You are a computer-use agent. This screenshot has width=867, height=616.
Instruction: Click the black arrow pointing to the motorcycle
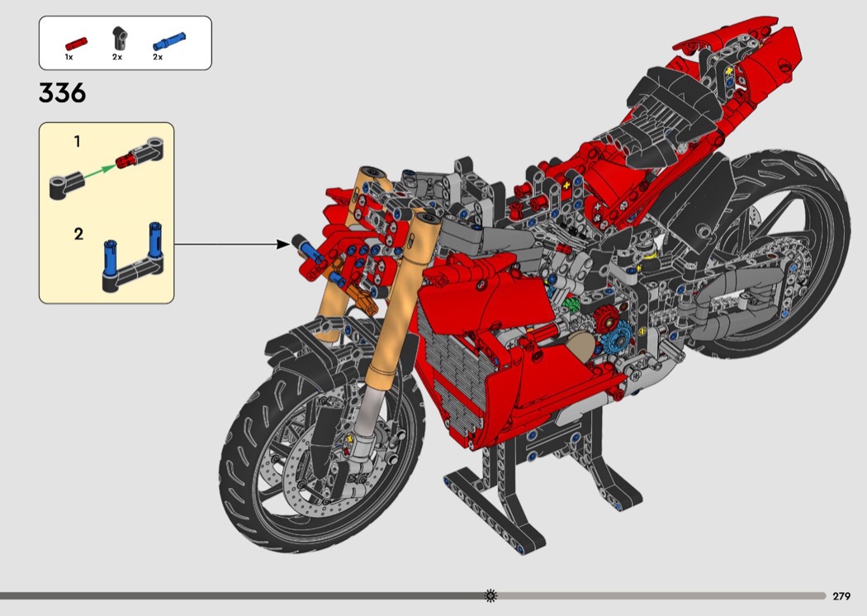230,244
